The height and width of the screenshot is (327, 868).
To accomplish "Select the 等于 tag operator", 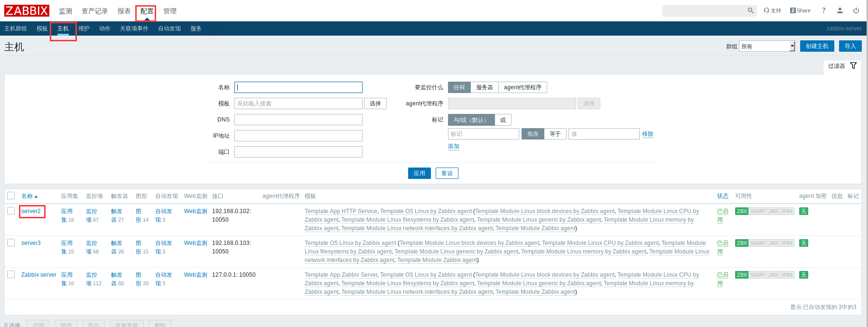I will click(555, 134).
